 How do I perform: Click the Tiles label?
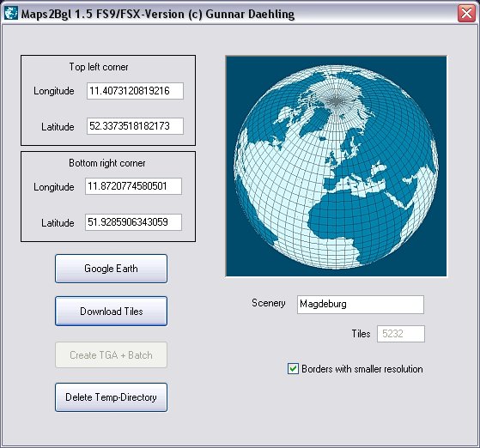(361, 334)
